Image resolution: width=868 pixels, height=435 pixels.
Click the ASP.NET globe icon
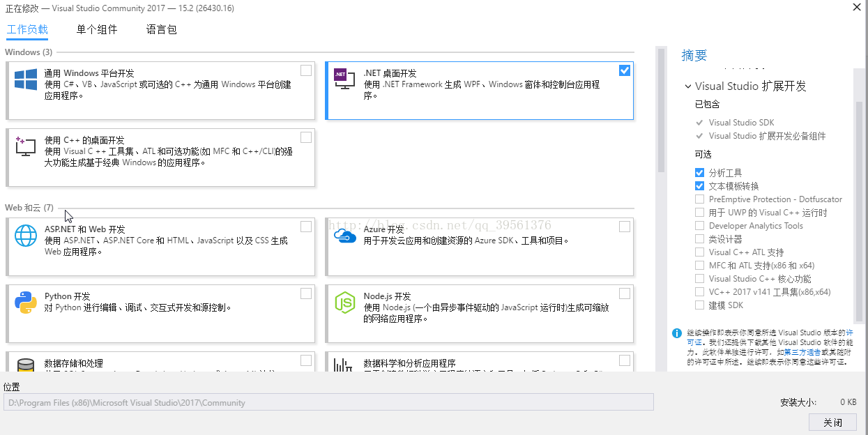(x=26, y=236)
